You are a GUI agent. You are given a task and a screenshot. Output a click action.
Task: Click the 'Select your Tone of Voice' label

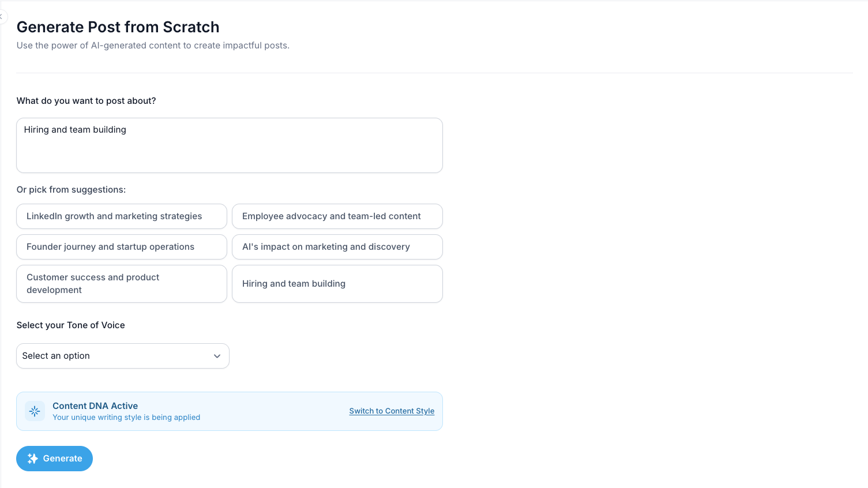click(x=70, y=325)
